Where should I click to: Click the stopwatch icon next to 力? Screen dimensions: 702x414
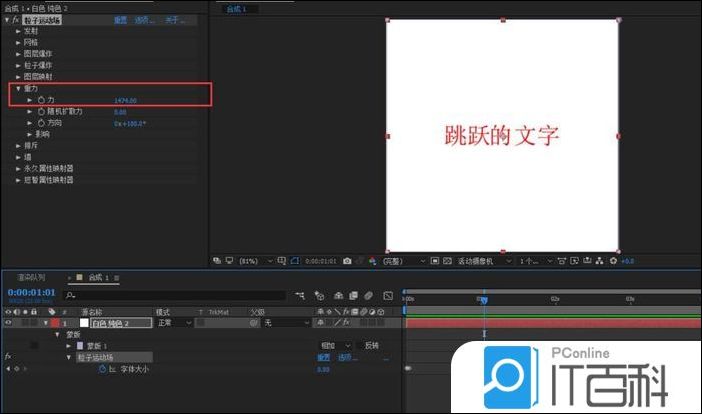pyautogui.click(x=41, y=100)
